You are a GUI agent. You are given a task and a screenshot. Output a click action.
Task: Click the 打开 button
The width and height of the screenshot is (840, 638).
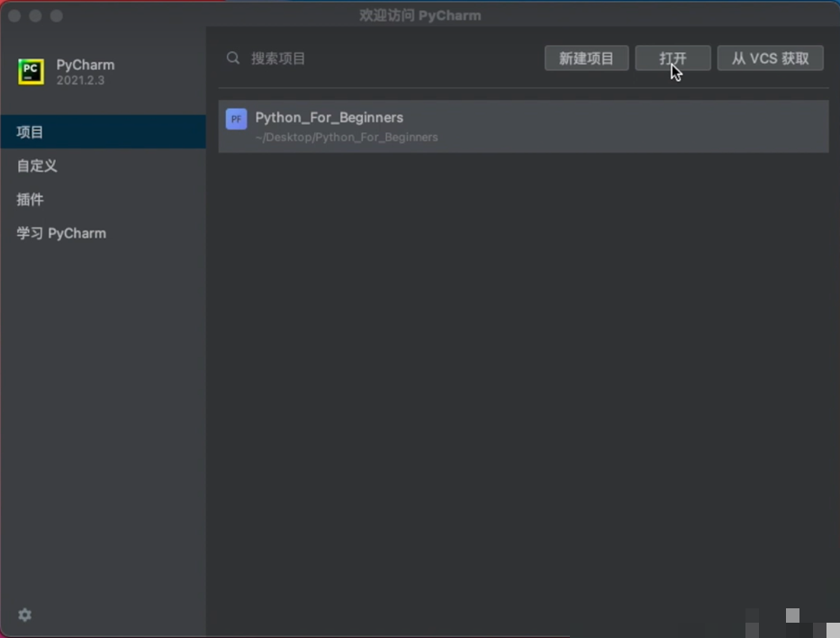[673, 58]
